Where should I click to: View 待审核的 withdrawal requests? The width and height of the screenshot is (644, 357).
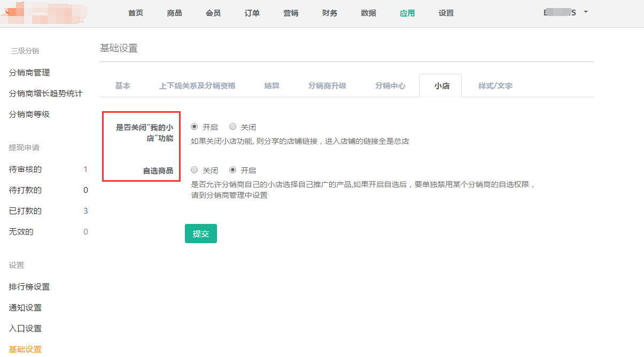click(25, 169)
